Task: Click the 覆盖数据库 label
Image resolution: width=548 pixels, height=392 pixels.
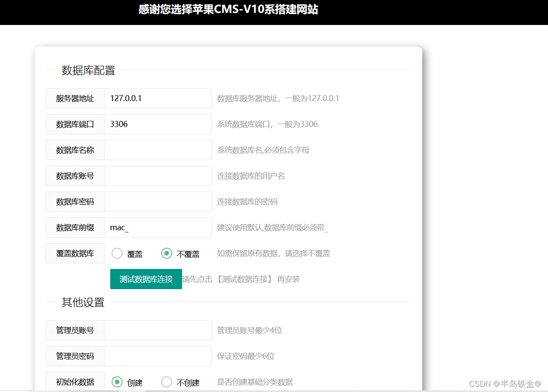Action: pyautogui.click(x=75, y=253)
